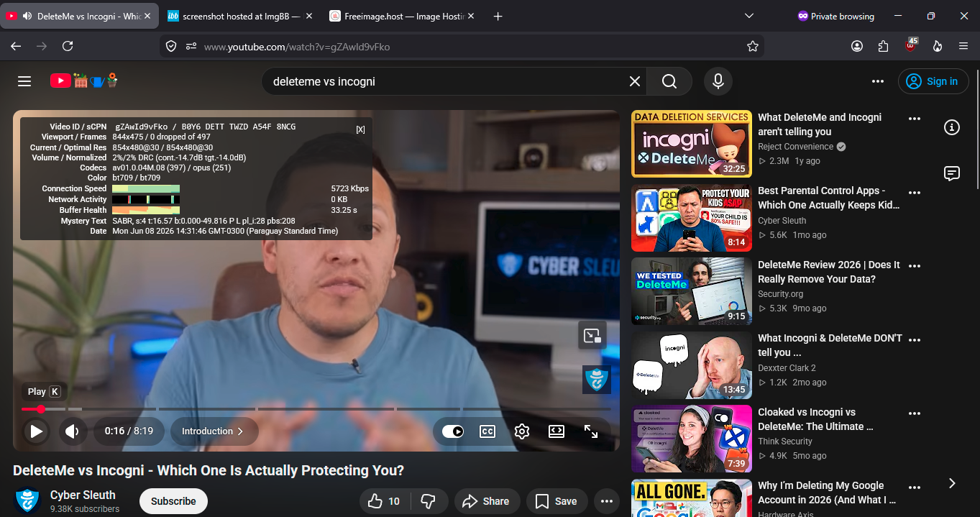This screenshot has width=980, height=517.
Task: Open Firefox application menu
Action: click(963, 46)
